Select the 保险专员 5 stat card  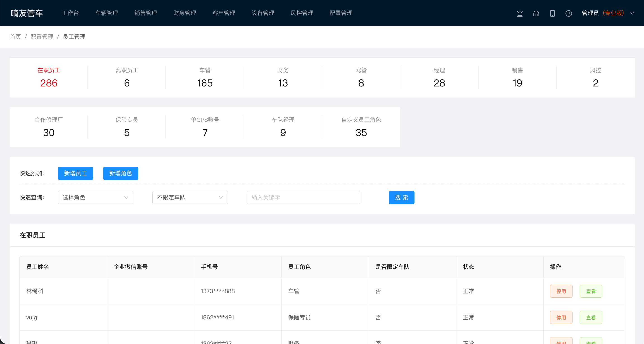click(127, 127)
